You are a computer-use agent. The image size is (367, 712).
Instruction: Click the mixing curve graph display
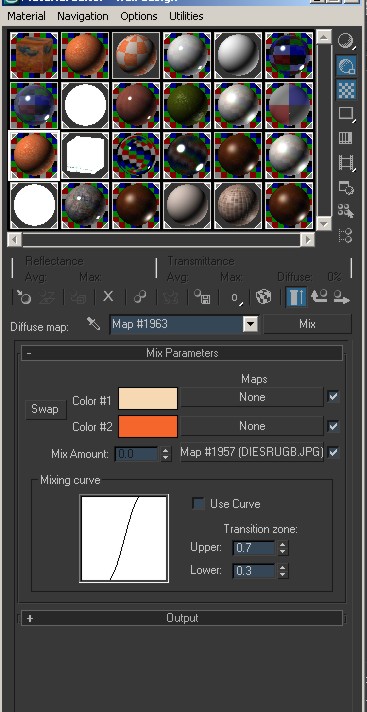pos(124,538)
